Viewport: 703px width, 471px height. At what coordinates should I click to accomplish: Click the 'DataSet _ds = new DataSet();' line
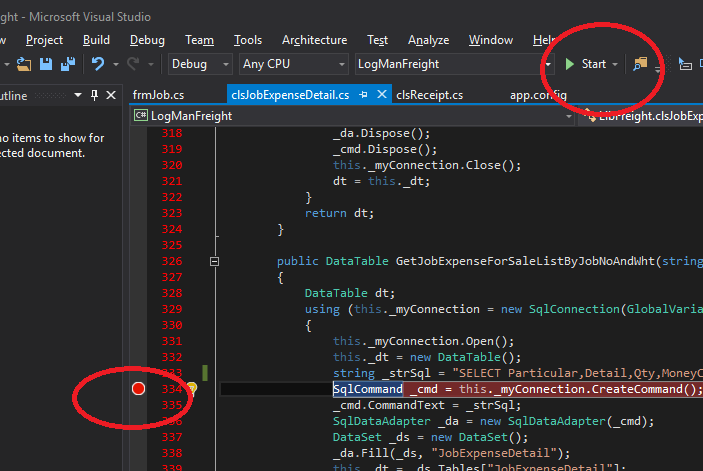430,437
